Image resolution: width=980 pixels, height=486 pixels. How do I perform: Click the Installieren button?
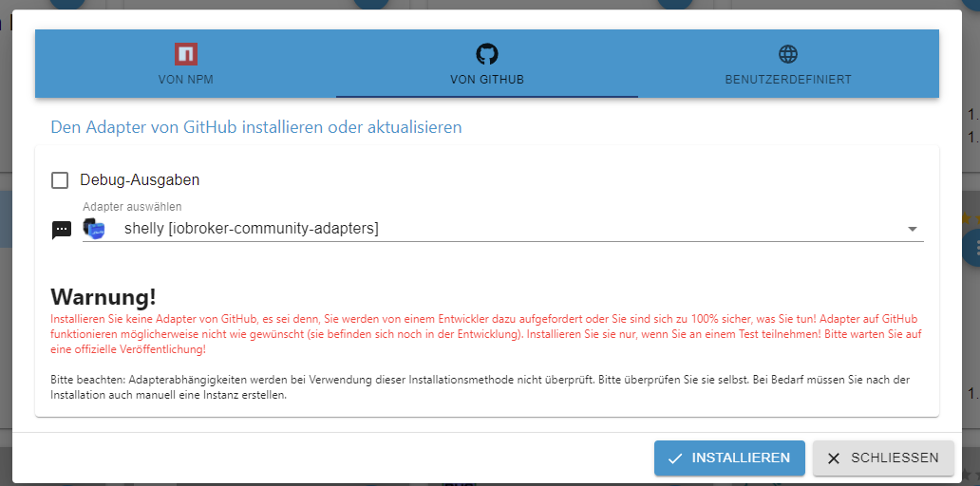pos(729,458)
